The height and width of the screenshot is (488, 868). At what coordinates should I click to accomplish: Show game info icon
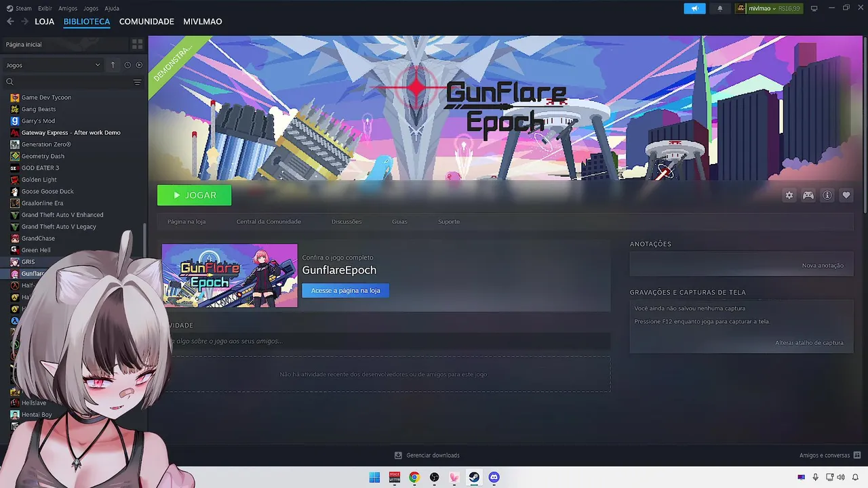[x=827, y=195]
